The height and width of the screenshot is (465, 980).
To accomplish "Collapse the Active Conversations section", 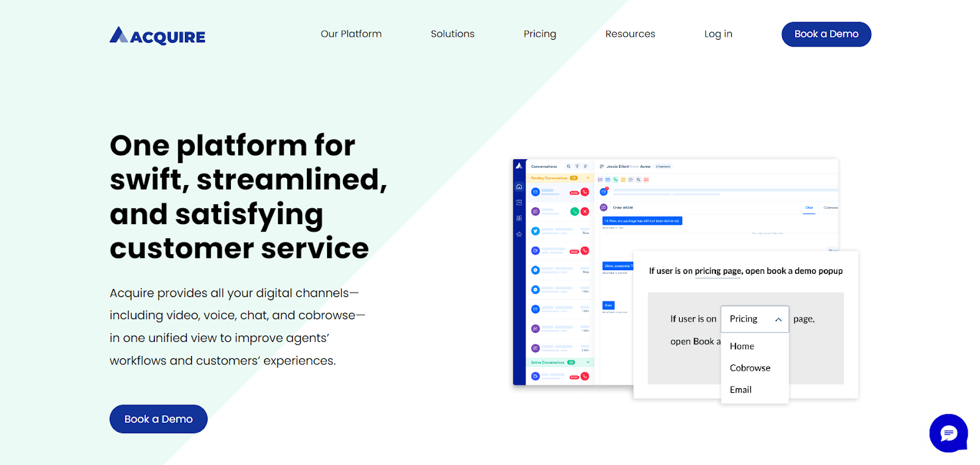I will (x=588, y=362).
